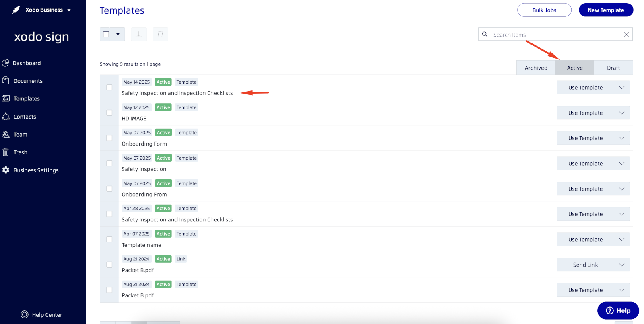Check the May 14 2025 Safety Inspection row checkbox
644x324 pixels.
coord(109,88)
